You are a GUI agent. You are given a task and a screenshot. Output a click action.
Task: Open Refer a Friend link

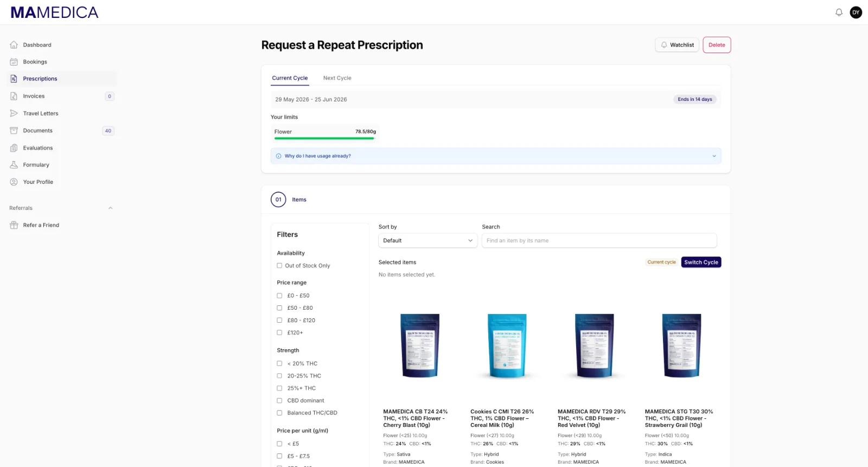point(62,225)
